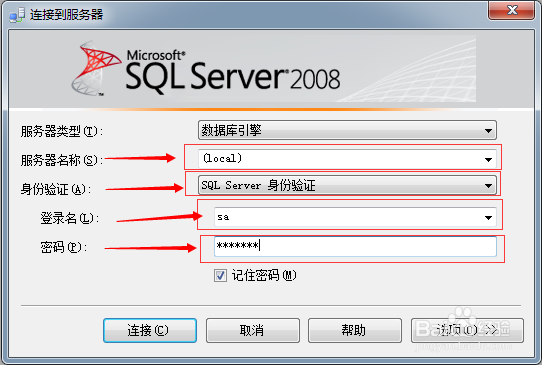The height and width of the screenshot is (365, 542).
Task: Open the login name dropdown arrow
Action: click(488, 217)
